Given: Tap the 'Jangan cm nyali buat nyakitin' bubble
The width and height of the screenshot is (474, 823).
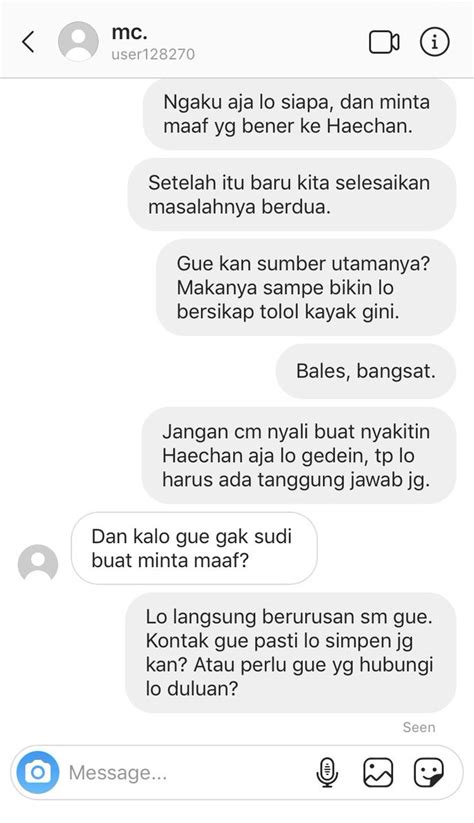Looking at the screenshot, I should pyautogui.click(x=299, y=456).
